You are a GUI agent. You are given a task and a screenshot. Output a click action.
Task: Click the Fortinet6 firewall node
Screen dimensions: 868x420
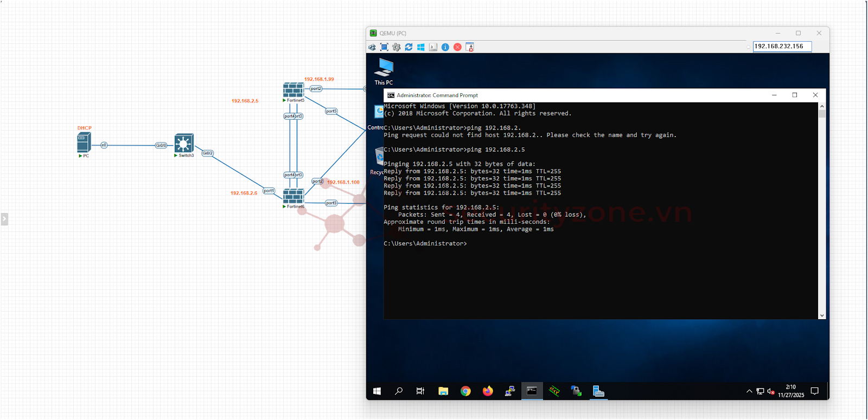(x=293, y=196)
